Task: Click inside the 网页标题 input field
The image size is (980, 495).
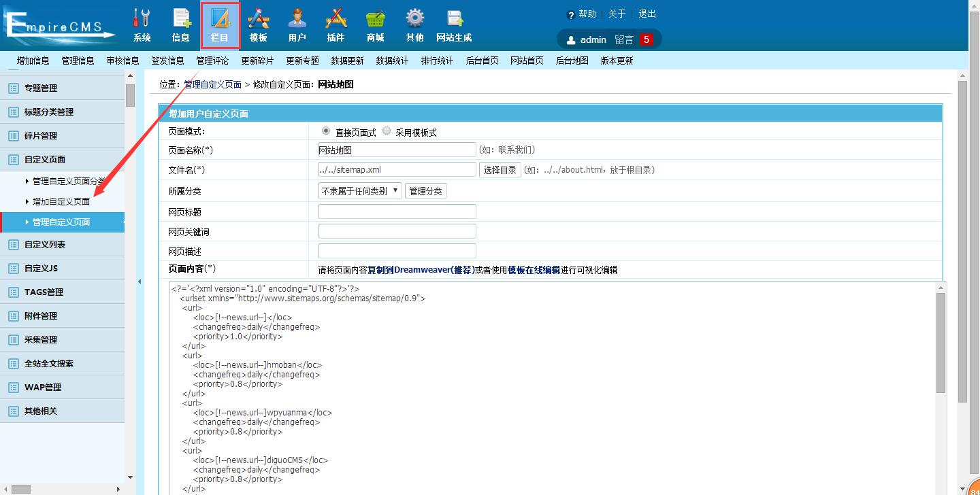Action: click(x=397, y=211)
